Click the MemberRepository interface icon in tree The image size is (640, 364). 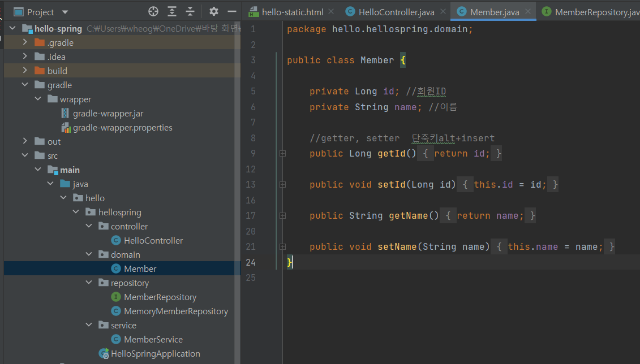click(116, 297)
